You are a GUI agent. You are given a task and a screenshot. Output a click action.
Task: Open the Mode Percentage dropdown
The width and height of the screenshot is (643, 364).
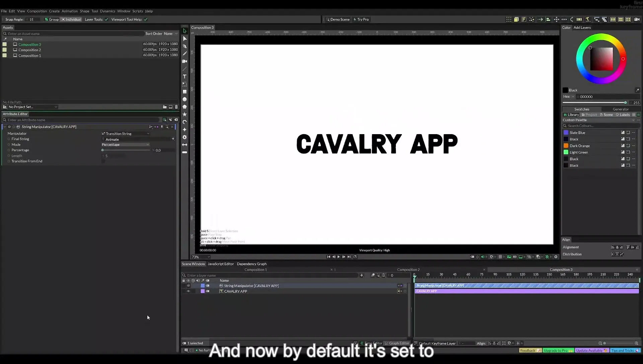126,145
